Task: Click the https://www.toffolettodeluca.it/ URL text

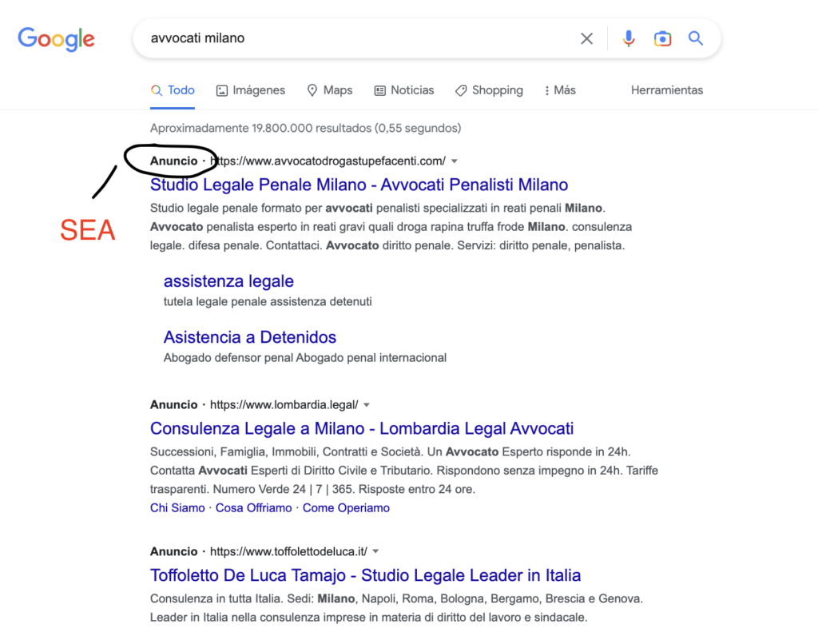Action: [x=288, y=551]
